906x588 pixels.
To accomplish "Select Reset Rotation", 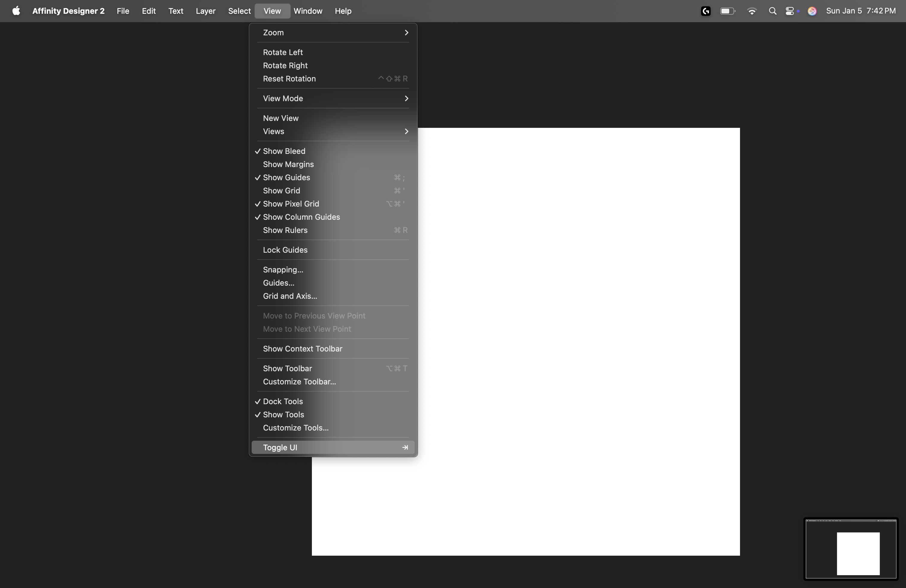I will 333,79.
